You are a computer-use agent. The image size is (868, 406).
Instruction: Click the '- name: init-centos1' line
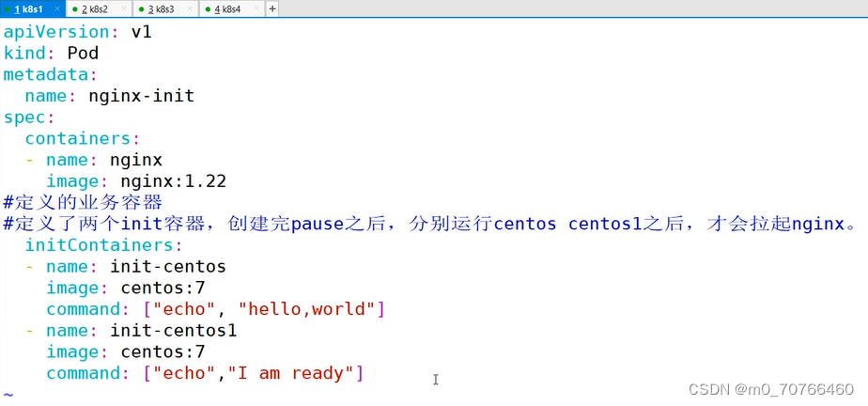coord(131,331)
